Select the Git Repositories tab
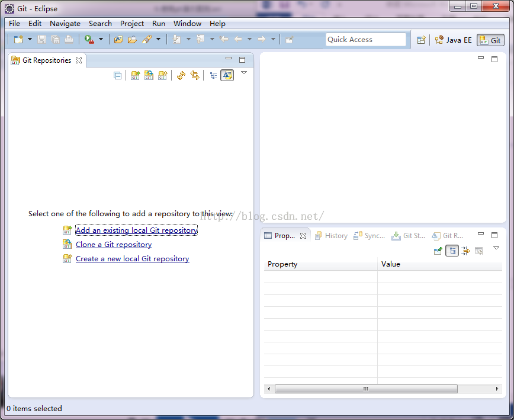The image size is (514, 420). tap(47, 60)
